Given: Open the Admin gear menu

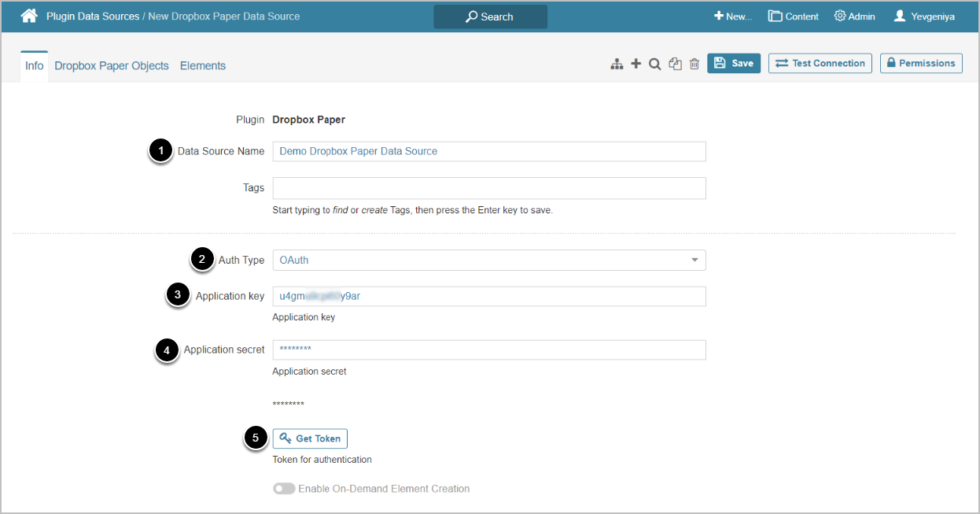Looking at the screenshot, I should 854,17.
